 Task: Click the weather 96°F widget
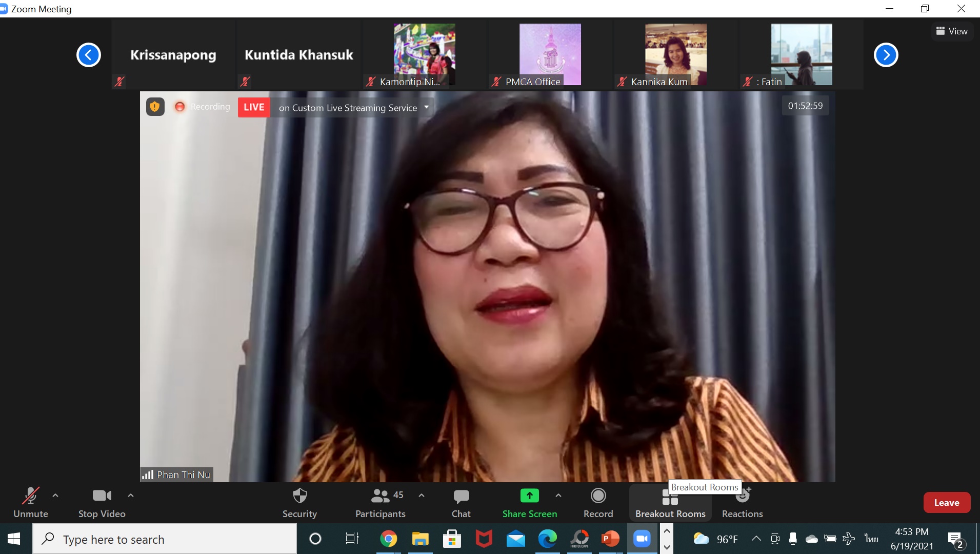[x=715, y=539]
